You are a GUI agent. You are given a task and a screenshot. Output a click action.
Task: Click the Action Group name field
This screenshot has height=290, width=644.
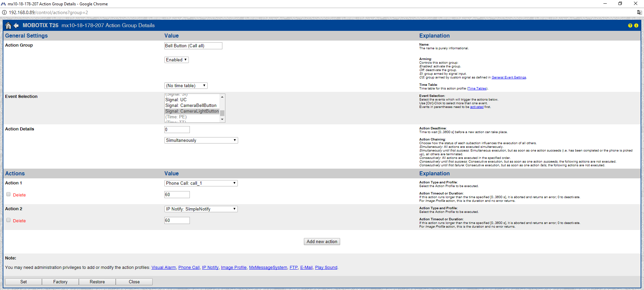193,46
